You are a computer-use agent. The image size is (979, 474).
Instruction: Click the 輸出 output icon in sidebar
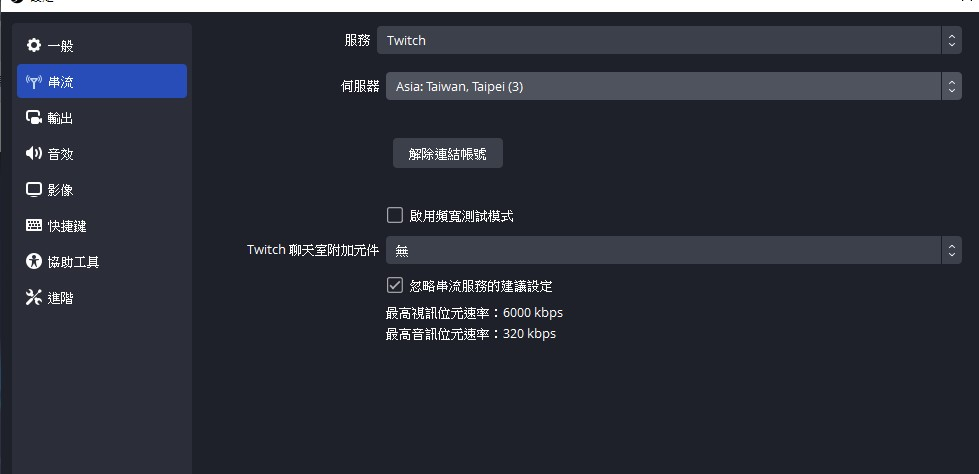(x=33, y=117)
